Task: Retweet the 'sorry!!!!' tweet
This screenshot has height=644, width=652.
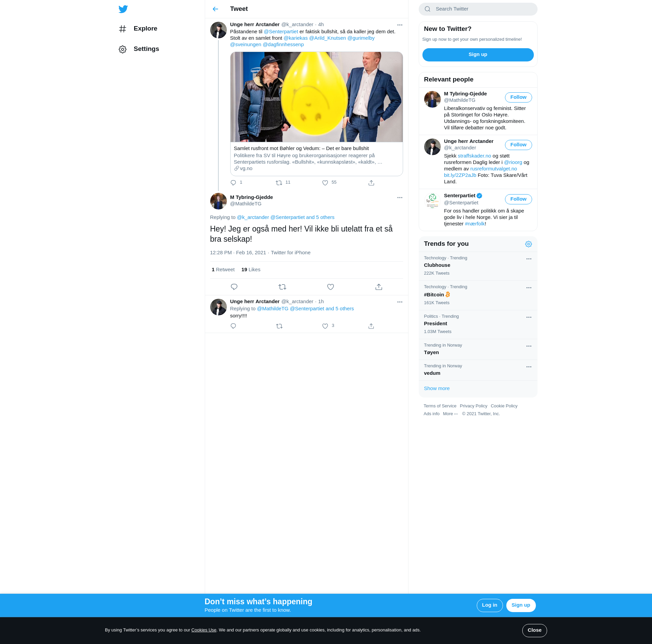Action: [279, 326]
